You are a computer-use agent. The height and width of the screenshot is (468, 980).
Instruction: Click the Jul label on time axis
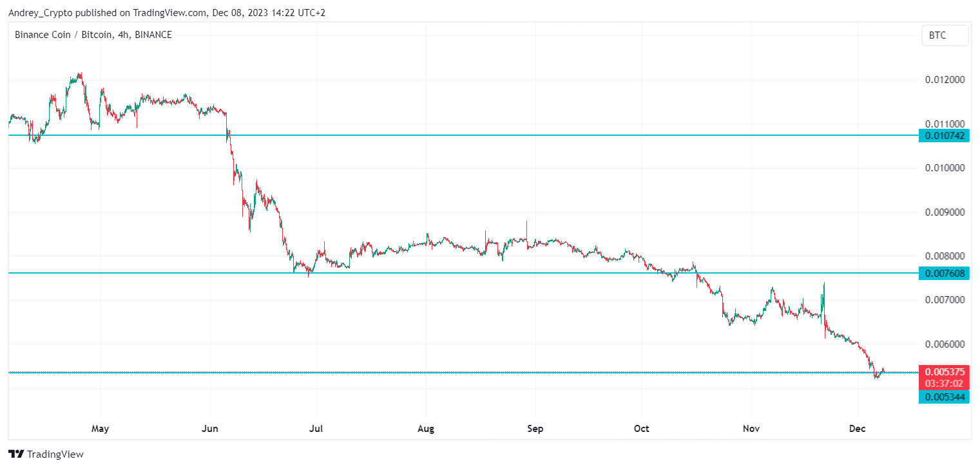click(316, 428)
